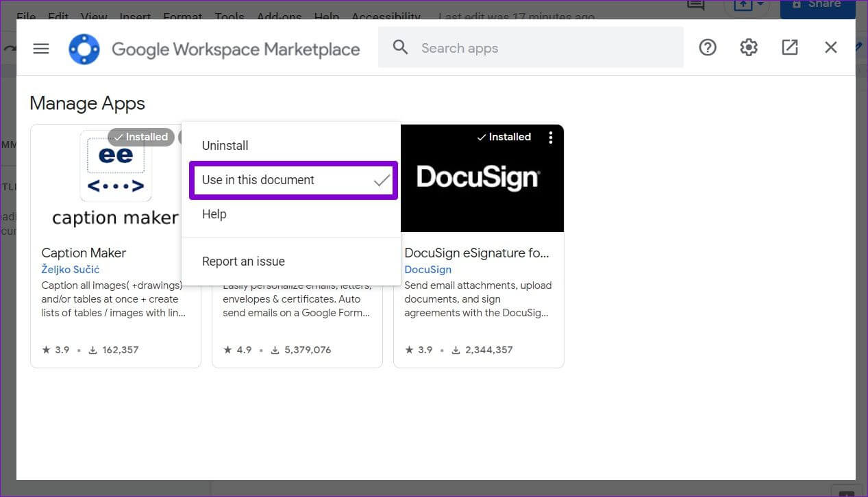Viewport: 868px width, 497px height.
Task: Click DocuSign 2,344,357 download count
Action: click(x=482, y=350)
